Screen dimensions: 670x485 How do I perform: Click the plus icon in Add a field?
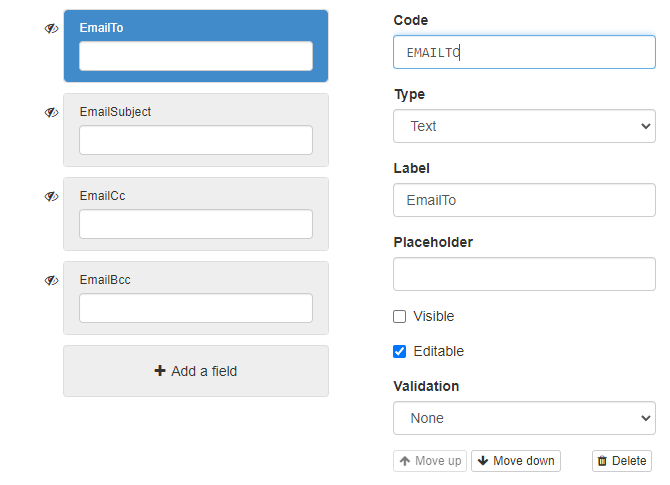(160, 371)
